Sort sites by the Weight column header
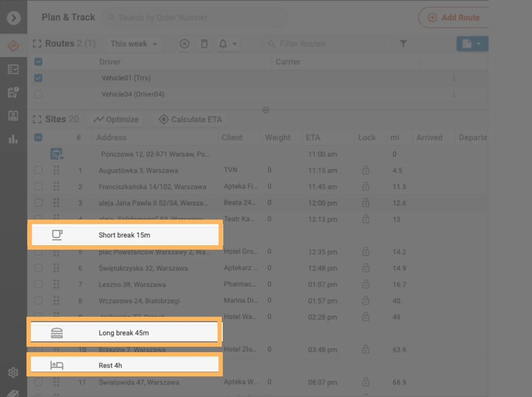 (278, 137)
